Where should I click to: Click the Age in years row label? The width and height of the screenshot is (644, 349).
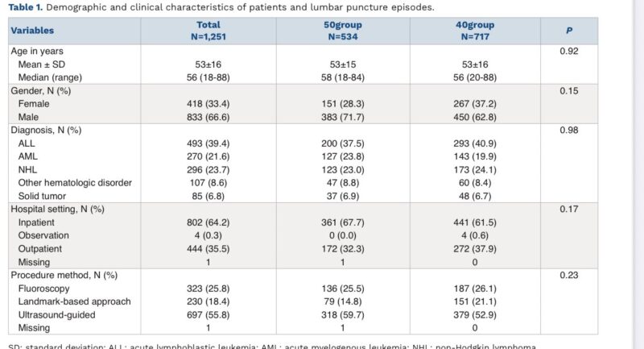pos(37,51)
